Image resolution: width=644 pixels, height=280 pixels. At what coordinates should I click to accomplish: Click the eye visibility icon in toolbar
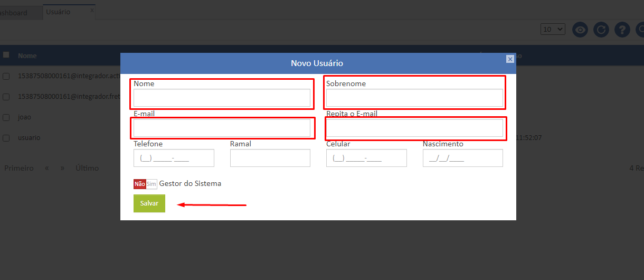pyautogui.click(x=581, y=30)
